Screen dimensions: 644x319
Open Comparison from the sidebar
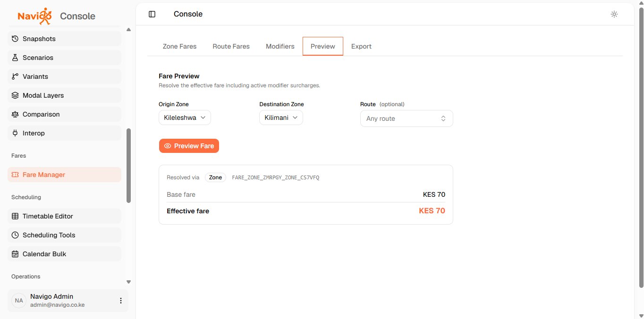pyautogui.click(x=64, y=114)
